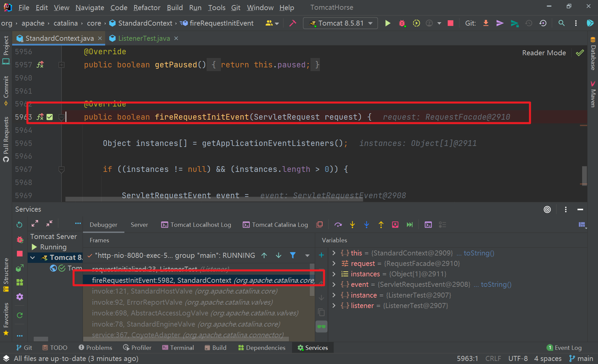
Task: Expand the 'this' variable node
Action: point(334,253)
